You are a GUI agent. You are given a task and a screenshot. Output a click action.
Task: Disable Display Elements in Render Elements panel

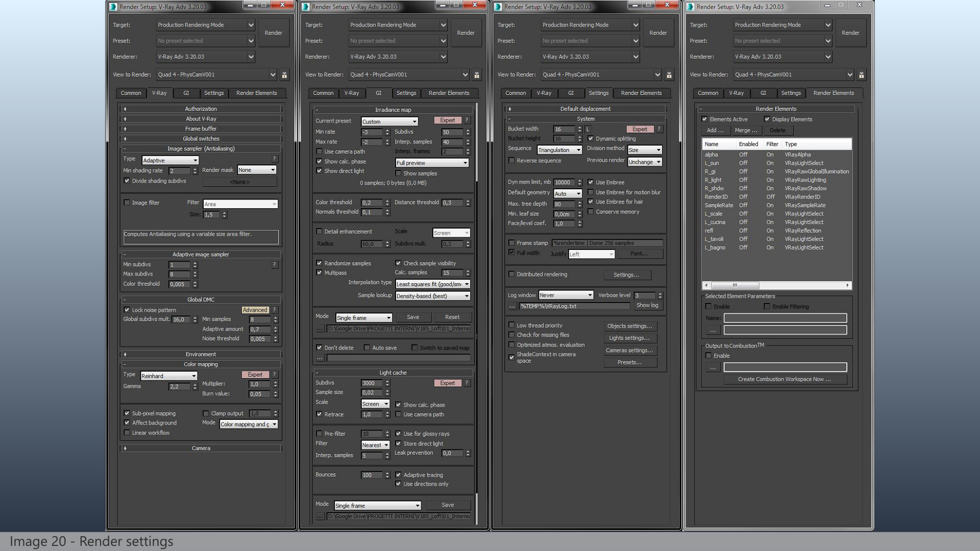pos(767,119)
